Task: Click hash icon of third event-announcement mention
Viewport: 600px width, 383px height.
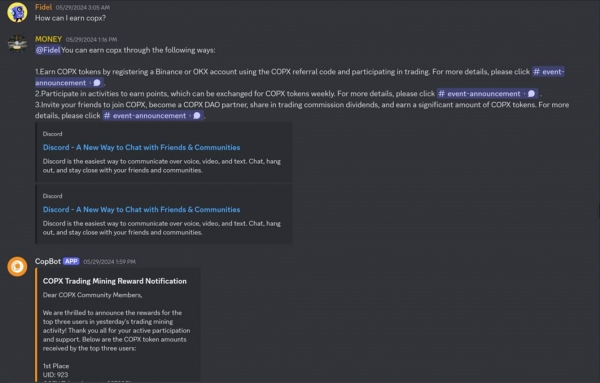Action: 107,116
